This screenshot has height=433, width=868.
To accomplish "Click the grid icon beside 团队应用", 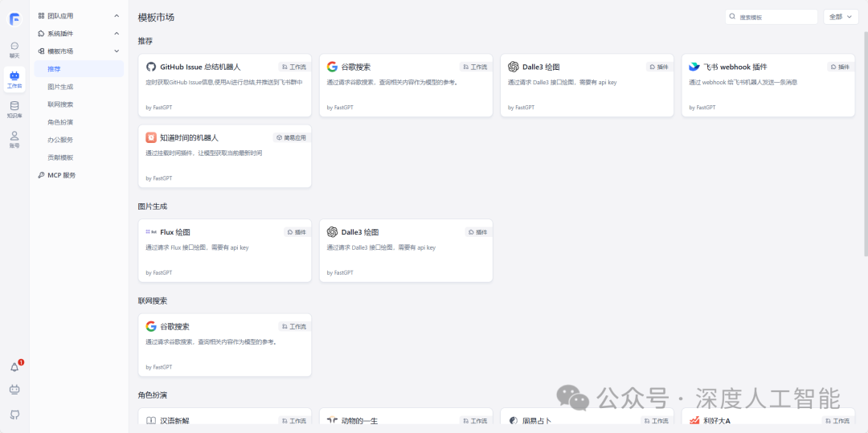I will coord(41,16).
